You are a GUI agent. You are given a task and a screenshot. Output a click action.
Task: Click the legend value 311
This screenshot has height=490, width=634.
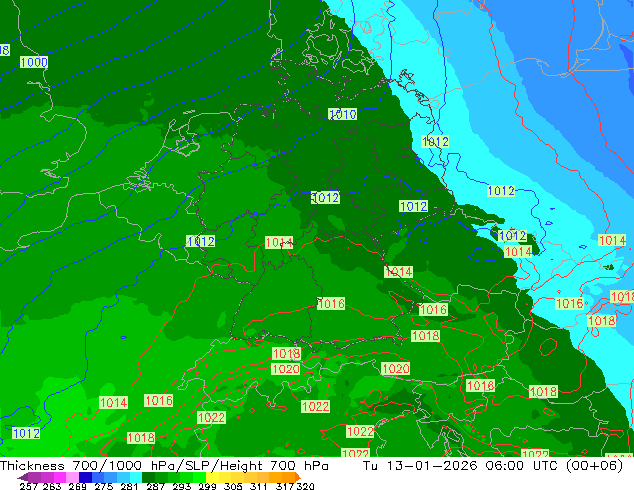[258, 486]
